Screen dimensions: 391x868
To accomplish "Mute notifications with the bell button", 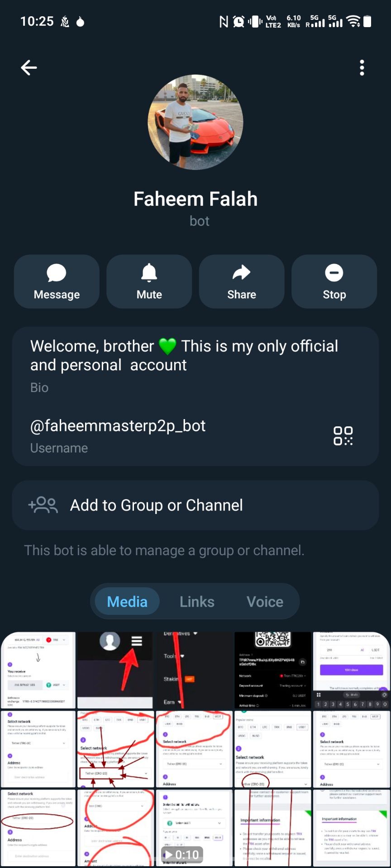I will tap(149, 282).
